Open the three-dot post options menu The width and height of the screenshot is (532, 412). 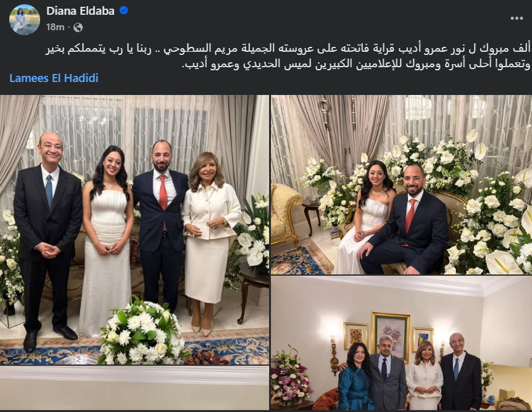[x=517, y=18]
